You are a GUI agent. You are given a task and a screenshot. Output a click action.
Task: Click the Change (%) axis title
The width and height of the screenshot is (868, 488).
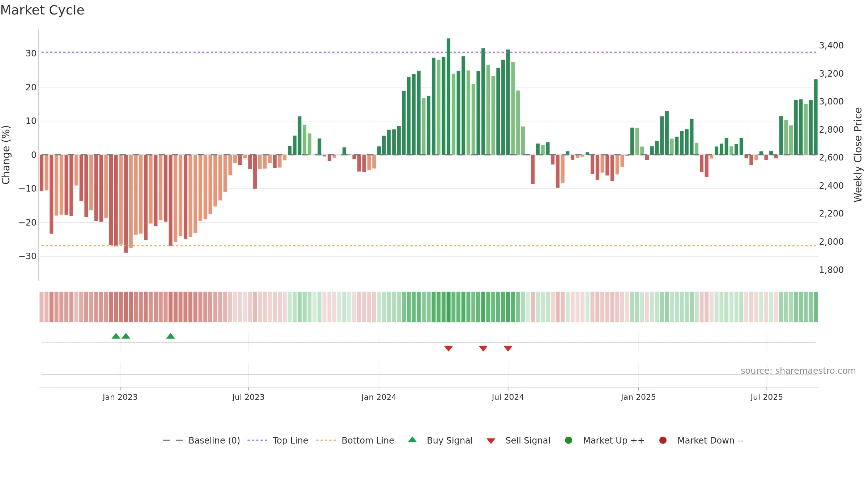(x=6, y=155)
